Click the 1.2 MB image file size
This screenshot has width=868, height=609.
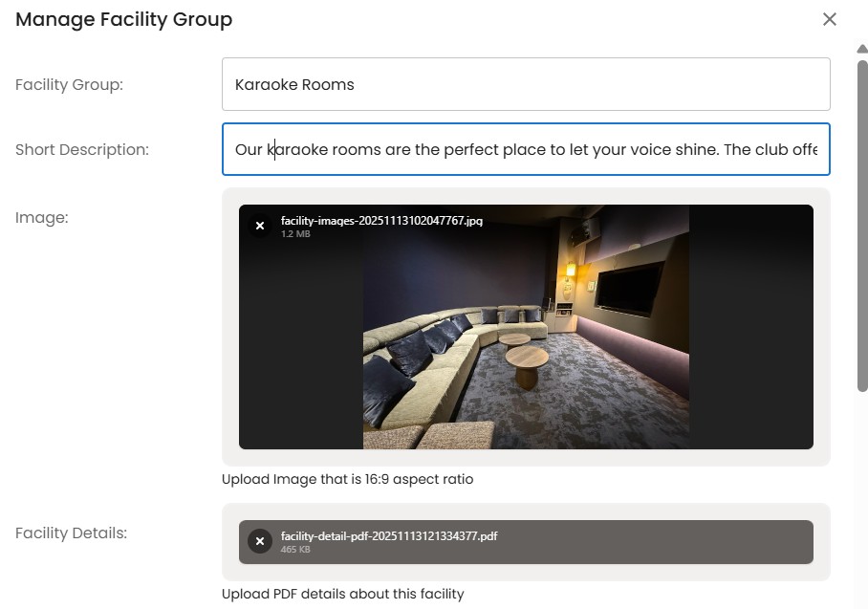click(295, 234)
